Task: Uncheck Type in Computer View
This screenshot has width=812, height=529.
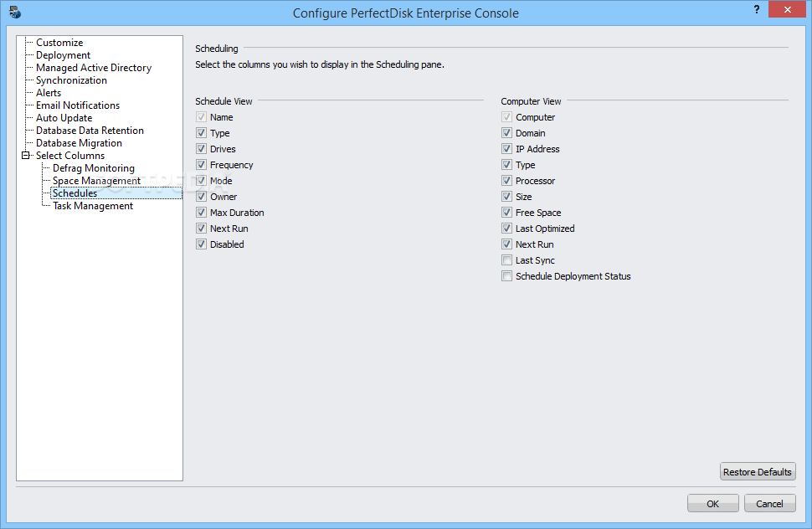Action: 507,165
